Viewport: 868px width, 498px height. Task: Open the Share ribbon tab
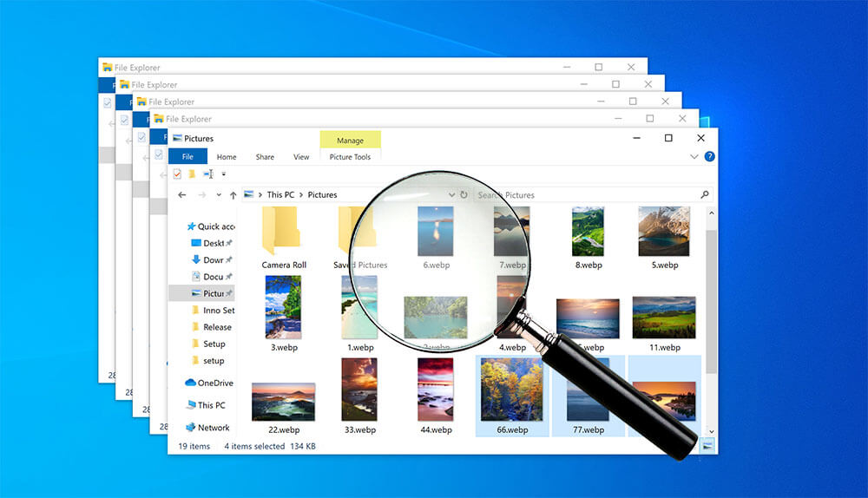click(x=265, y=157)
